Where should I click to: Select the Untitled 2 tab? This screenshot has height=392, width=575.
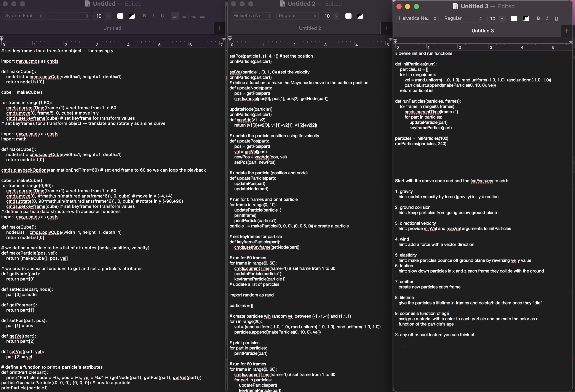[x=310, y=28]
